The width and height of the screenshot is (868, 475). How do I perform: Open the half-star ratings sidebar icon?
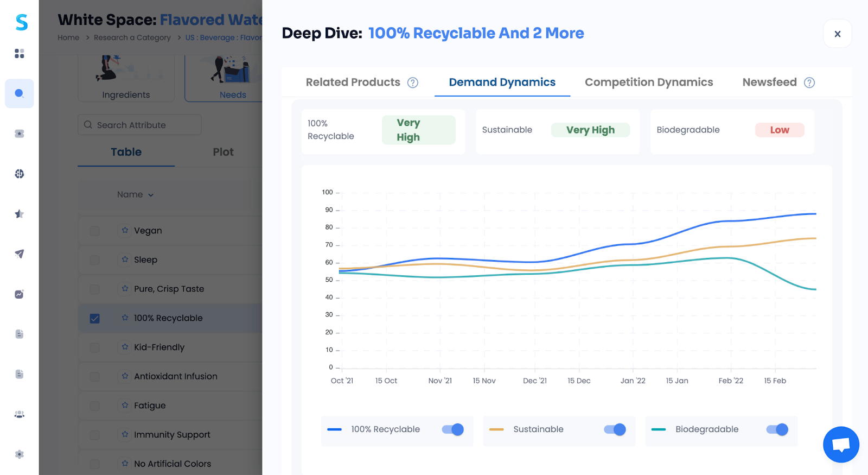pos(20,214)
